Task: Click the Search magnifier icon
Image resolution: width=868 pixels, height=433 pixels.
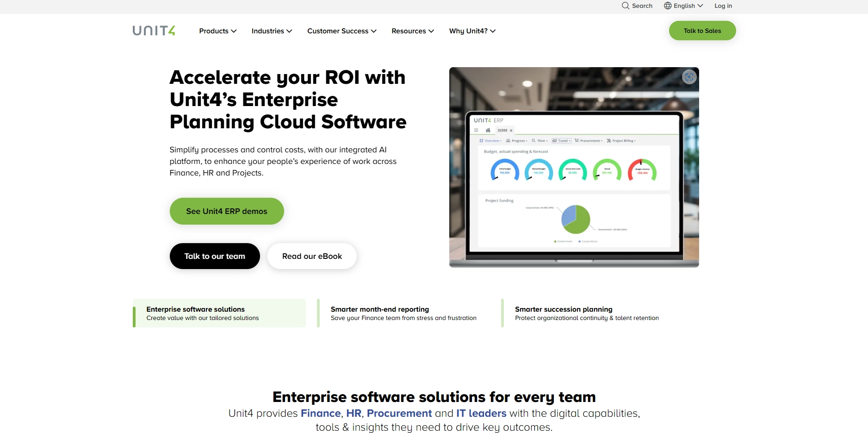Action: 626,6
